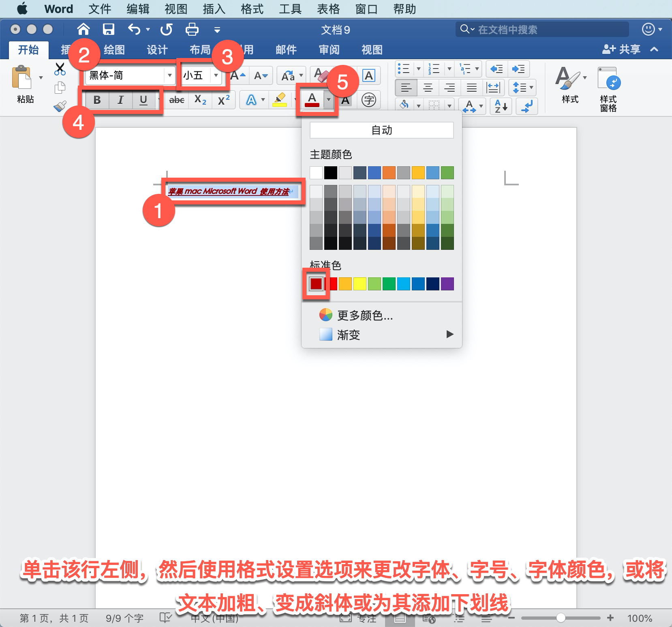Apply distributed alignment

[493, 87]
